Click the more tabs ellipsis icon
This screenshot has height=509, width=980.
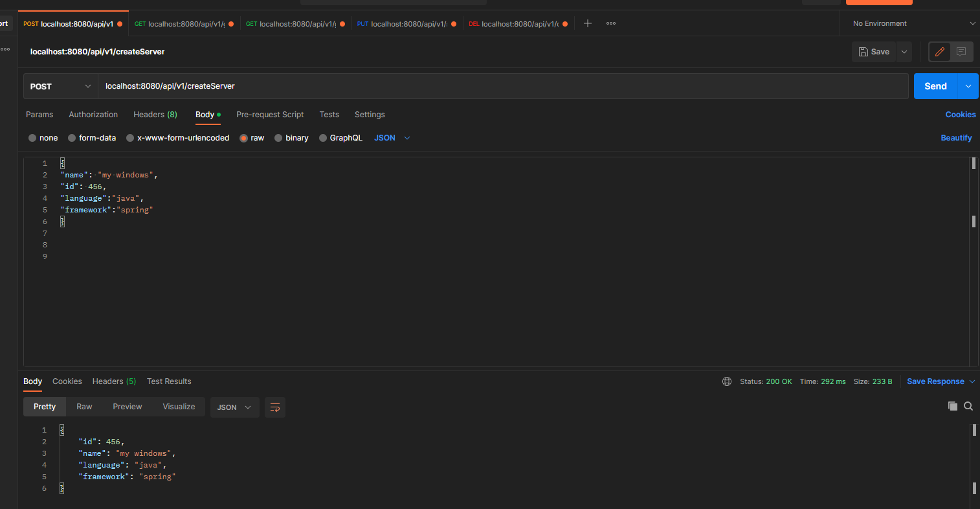(610, 23)
